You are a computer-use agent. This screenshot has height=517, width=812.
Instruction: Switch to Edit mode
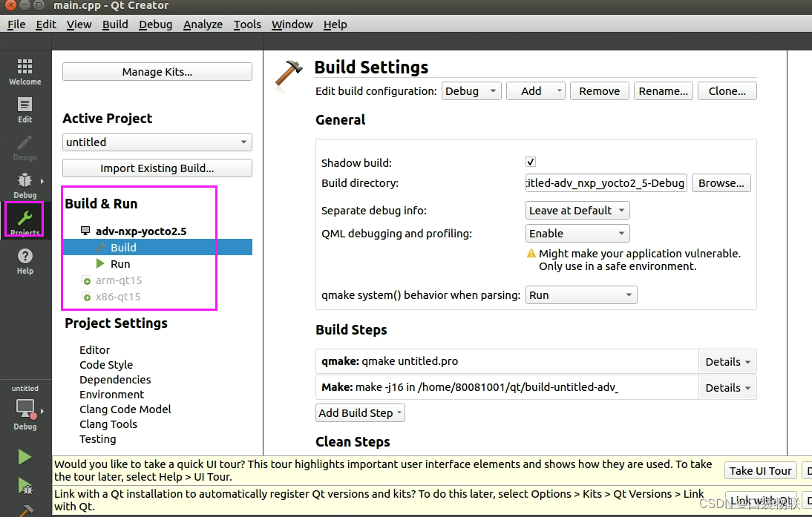(x=24, y=111)
